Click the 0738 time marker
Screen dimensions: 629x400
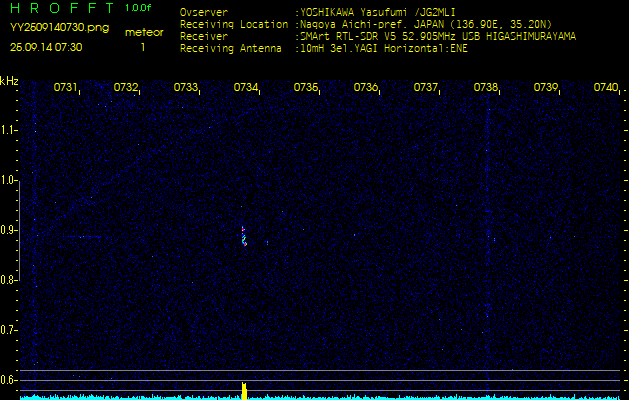point(486,88)
